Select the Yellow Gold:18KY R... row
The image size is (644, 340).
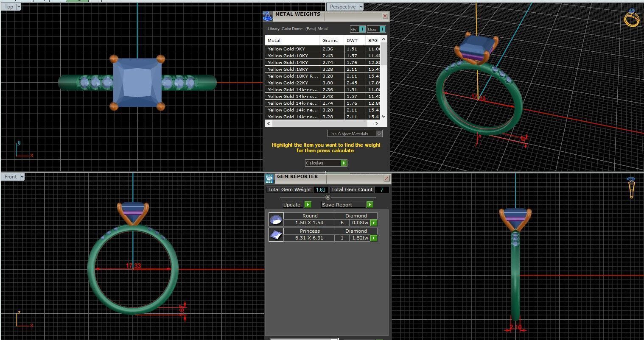click(x=323, y=76)
